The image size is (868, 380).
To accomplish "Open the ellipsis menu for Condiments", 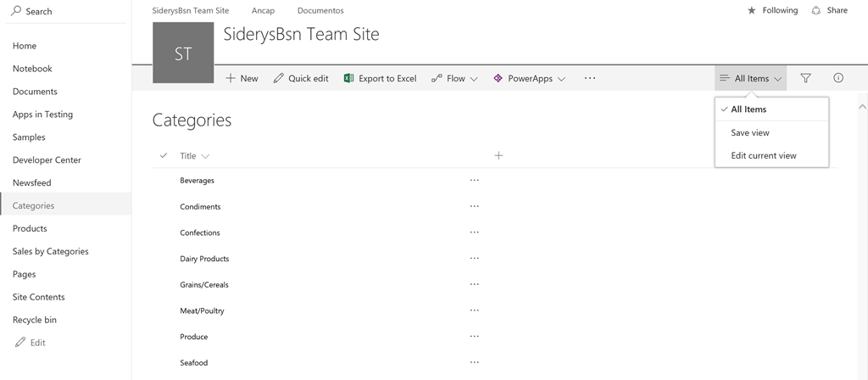I will point(475,206).
